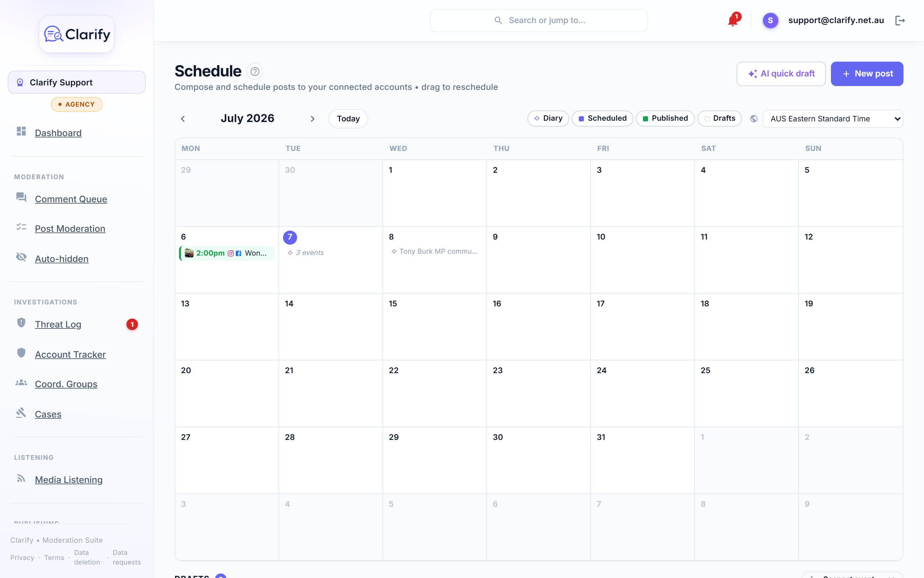Open the Privacy link
The width and height of the screenshot is (924, 578).
(22, 558)
